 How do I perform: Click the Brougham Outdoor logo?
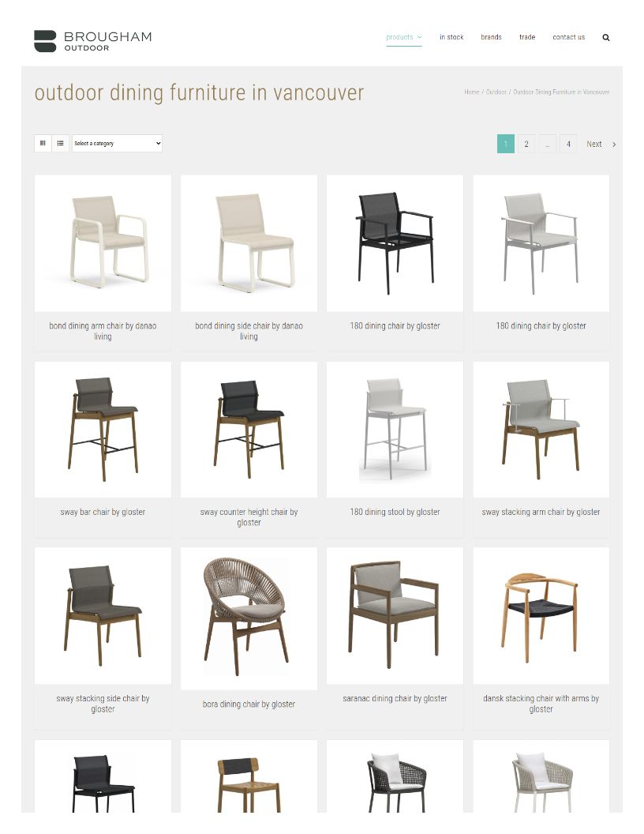click(93, 41)
